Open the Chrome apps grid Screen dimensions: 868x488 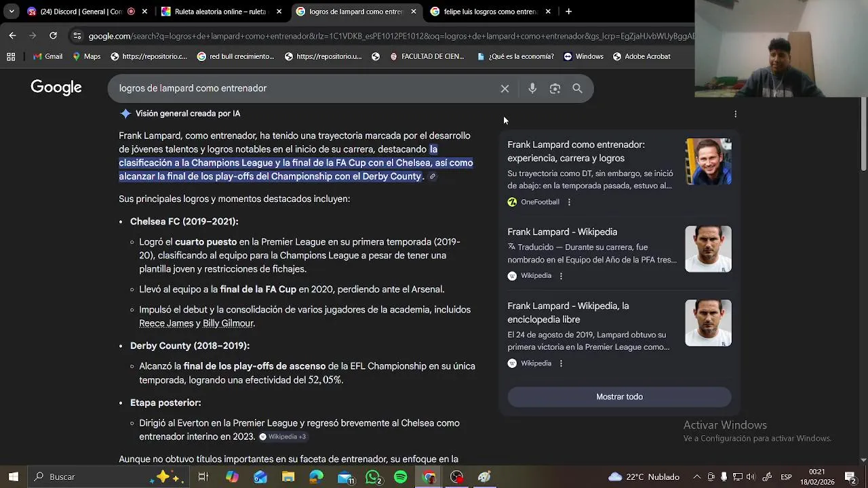point(11,56)
